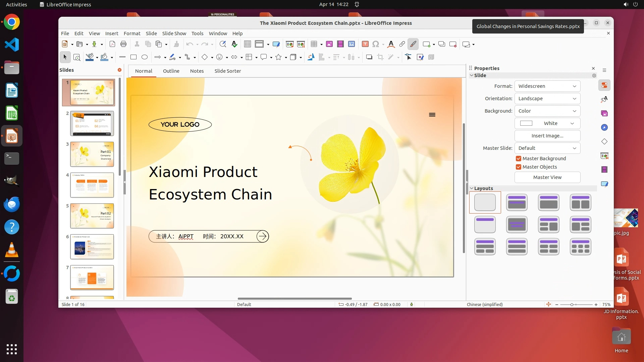Open the Crop Image tool
This screenshot has height=362, width=644.
tap(380, 57)
